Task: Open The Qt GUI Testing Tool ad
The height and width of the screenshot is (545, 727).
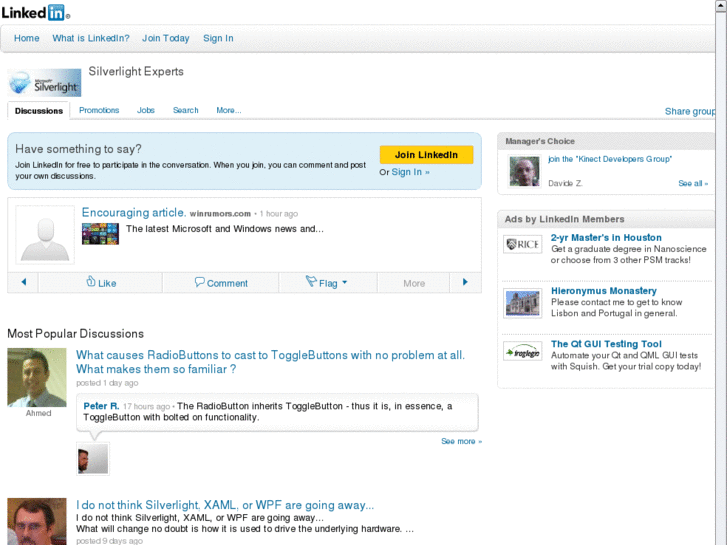Action: point(606,344)
